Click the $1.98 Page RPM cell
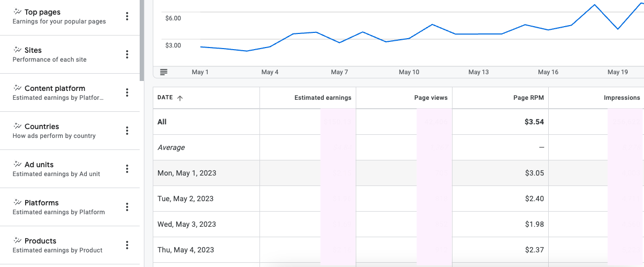This screenshot has width=644, height=267. [x=535, y=224]
